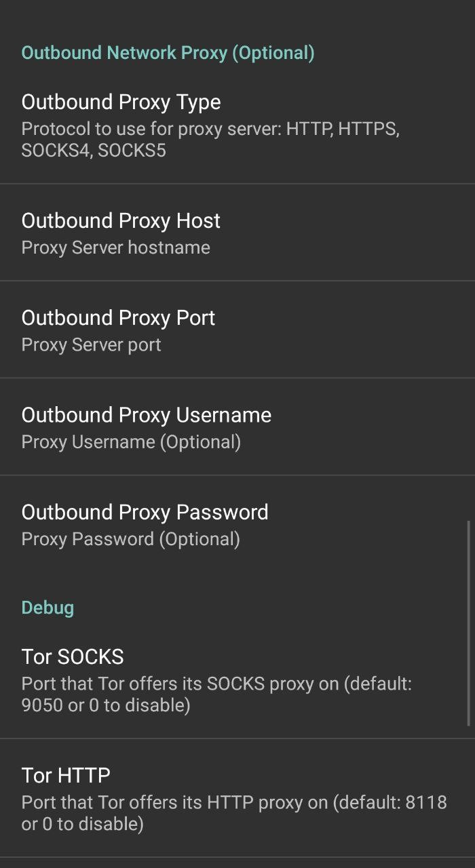Tap the 'Proxy Server port' description text
Viewport: 475px width, 868px height.
(x=91, y=344)
